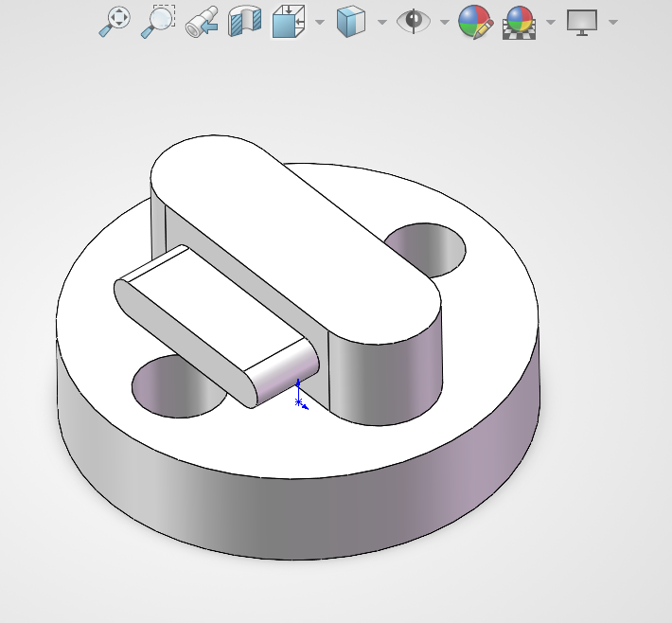Select the Zoom to Area tool
672x623 pixels.
click(x=158, y=22)
